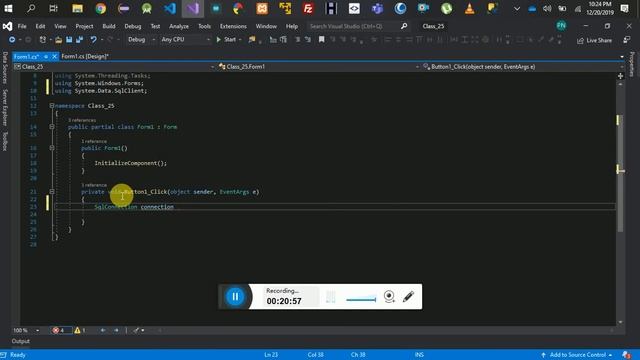
Task: Open VLC media player from the taskbar
Action: 469,8
